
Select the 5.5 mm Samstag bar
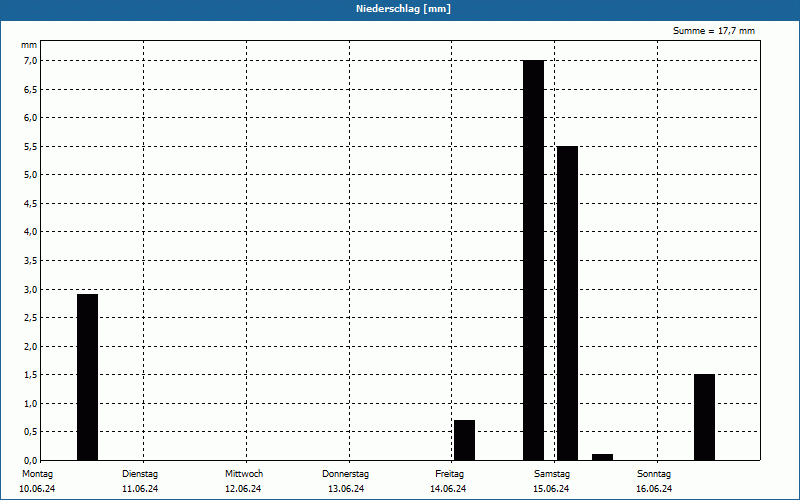[x=567, y=303]
